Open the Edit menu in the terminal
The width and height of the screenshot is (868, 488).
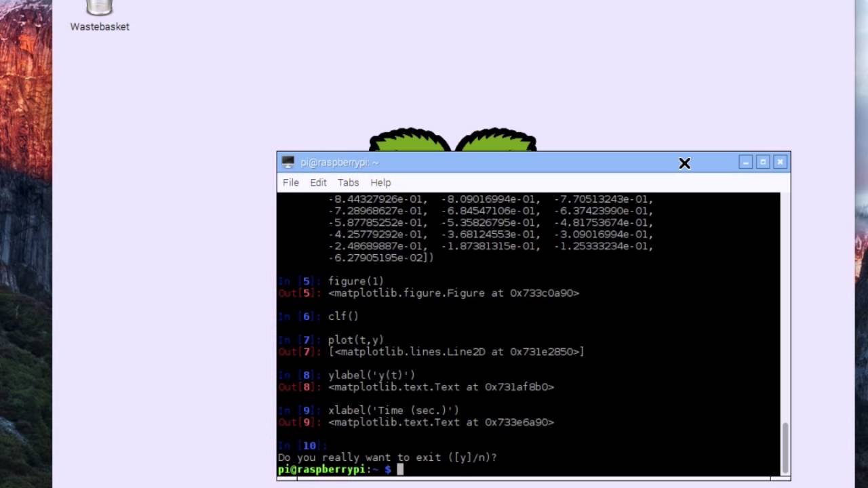pyautogui.click(x=318, y=182)
